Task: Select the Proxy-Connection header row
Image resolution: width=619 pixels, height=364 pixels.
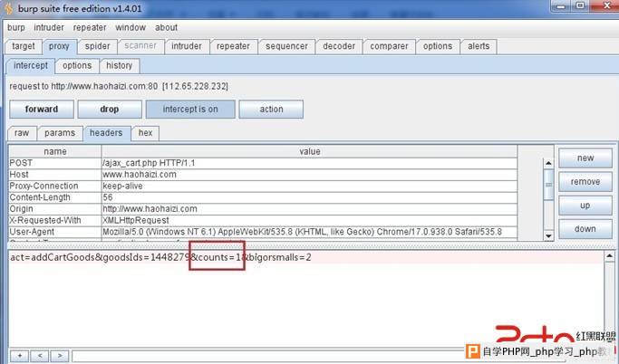Action: [55, 187]
